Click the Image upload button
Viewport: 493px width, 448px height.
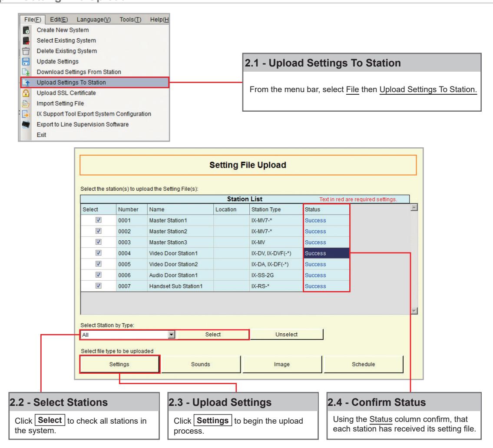pyautogui.click(x=282, y=364)
